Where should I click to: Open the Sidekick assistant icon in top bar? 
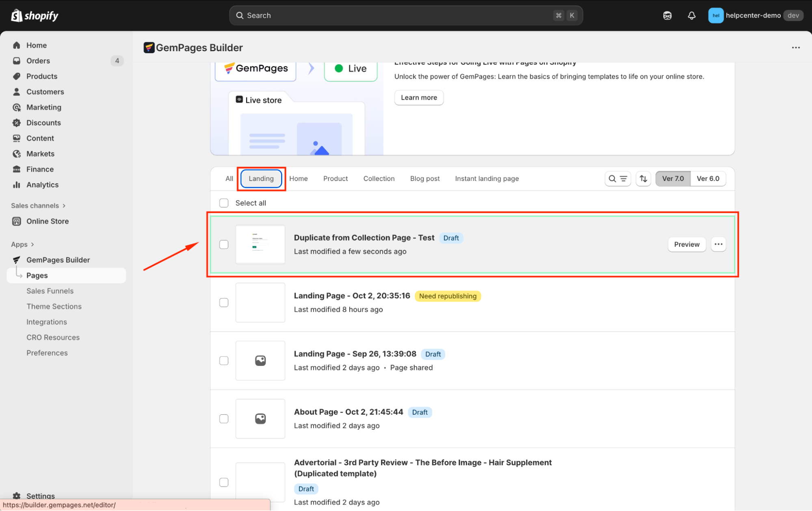coord(667,15)
